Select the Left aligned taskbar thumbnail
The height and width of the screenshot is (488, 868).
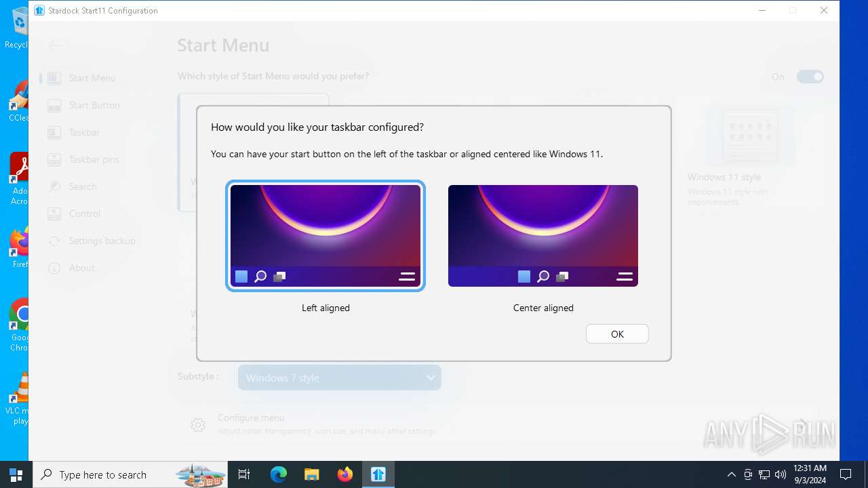point(325,236)
